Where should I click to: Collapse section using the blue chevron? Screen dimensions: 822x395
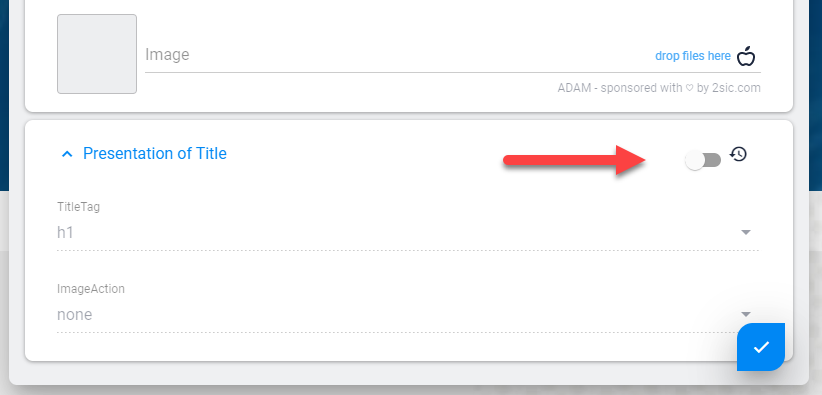pyautogui.click(x=67, y=154)
